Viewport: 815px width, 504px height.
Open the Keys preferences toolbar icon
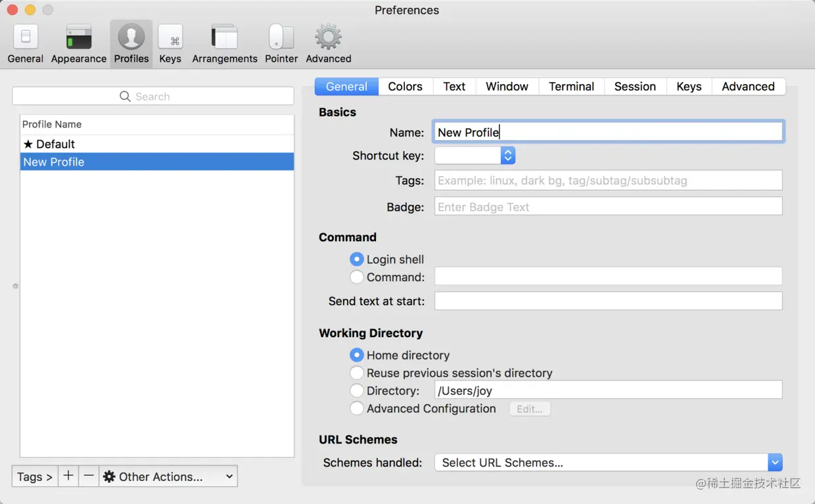[170, 37]
